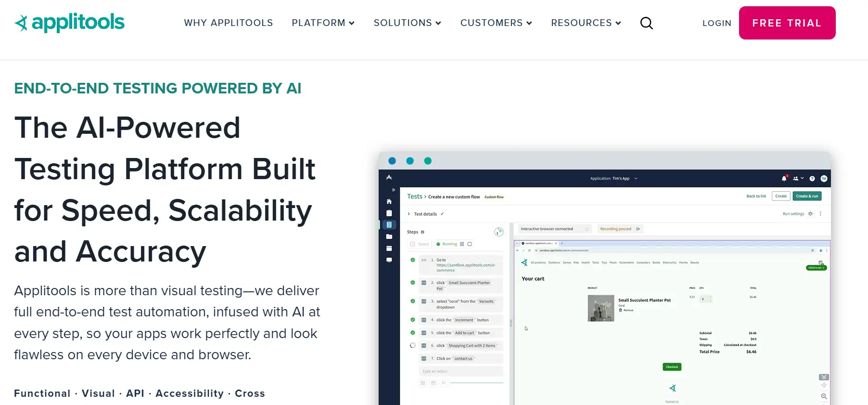Open the PLATFORM dropdown menu

coord(323,23)
